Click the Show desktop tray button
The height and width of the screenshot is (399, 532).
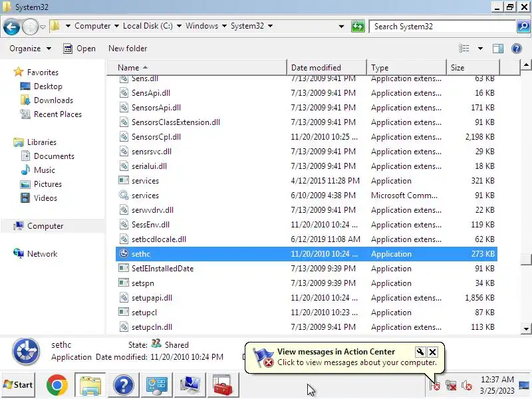(x=524, y=386)
